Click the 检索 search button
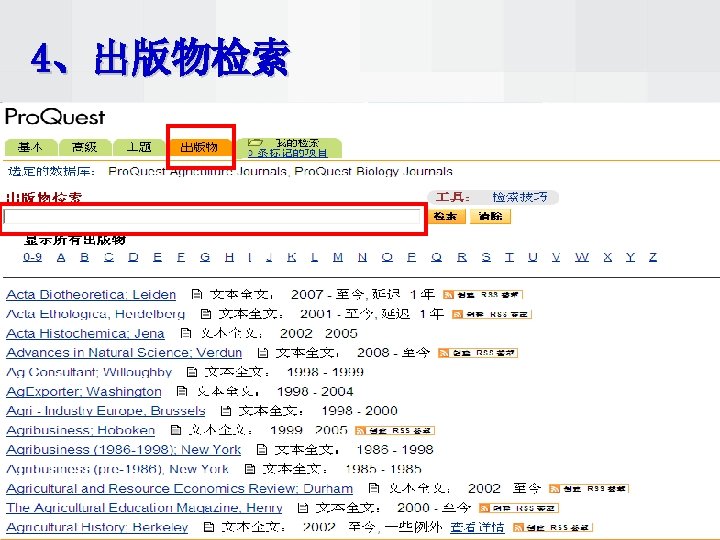This screenshot has height=540, width=720. (x=446, y=216)
